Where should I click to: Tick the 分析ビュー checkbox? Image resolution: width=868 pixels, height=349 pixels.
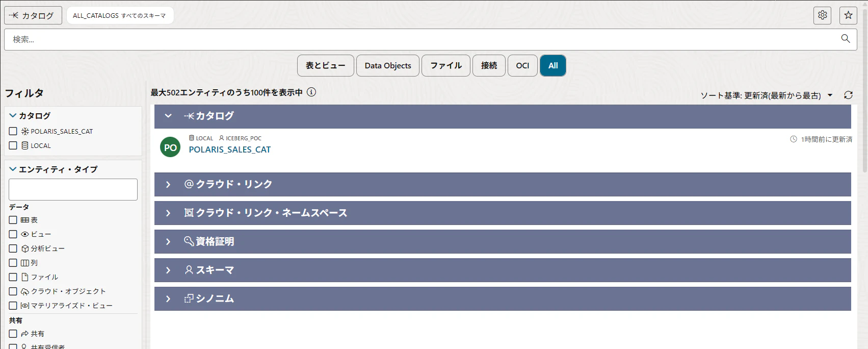[13, 248]
